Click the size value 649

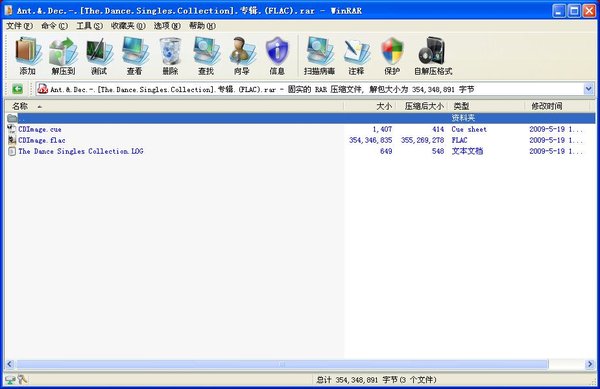point(386,151)
